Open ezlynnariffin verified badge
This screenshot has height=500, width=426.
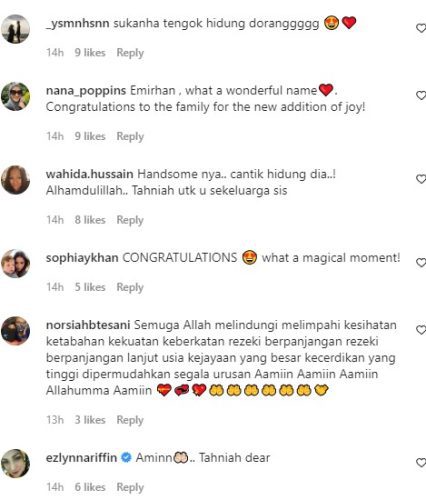[x=126, y=458]
